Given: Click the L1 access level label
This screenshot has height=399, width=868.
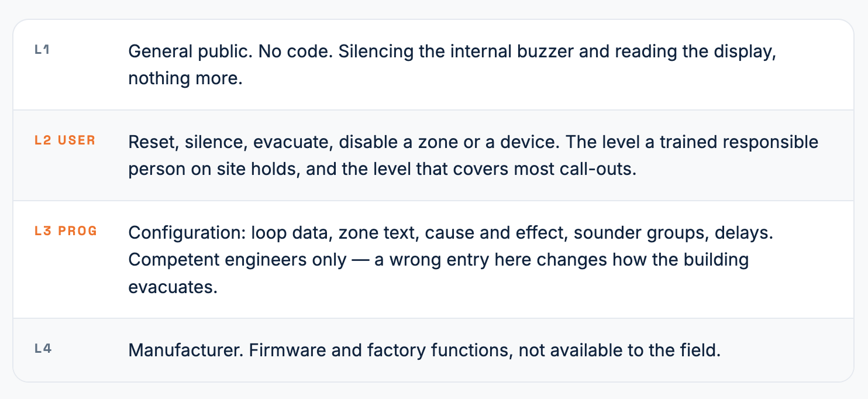Looking at the screenshot, I should point(42,50).
